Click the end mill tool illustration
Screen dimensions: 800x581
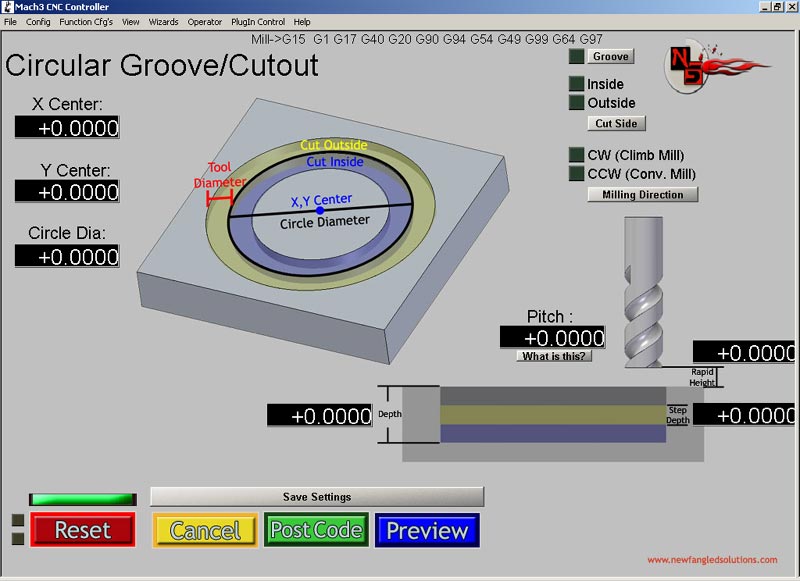pos(643,292)
